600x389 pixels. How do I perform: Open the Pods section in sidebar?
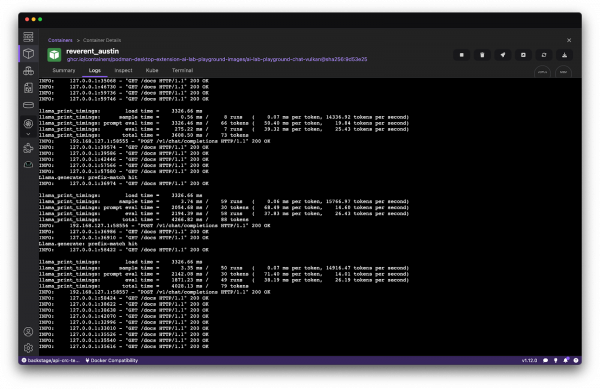pyautogui.click(x=28, y=71)
